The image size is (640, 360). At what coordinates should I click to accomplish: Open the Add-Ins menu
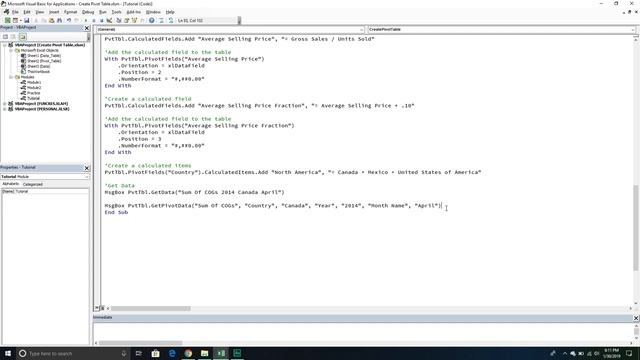[x=133, y=12]
